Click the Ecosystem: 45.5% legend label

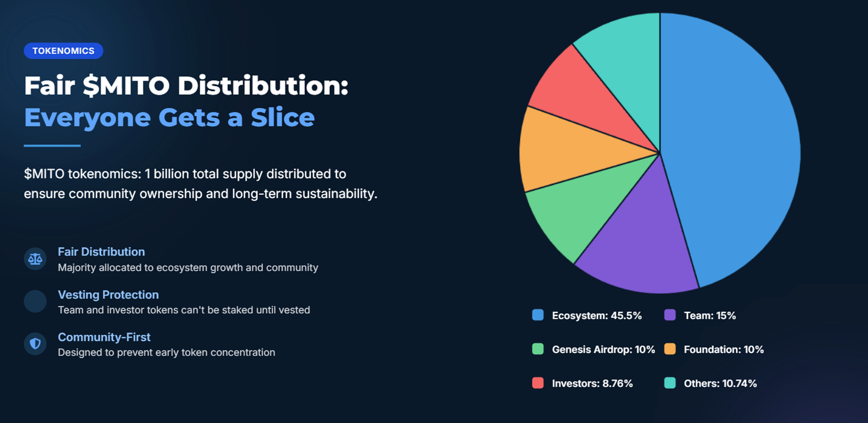pos(597,316)
